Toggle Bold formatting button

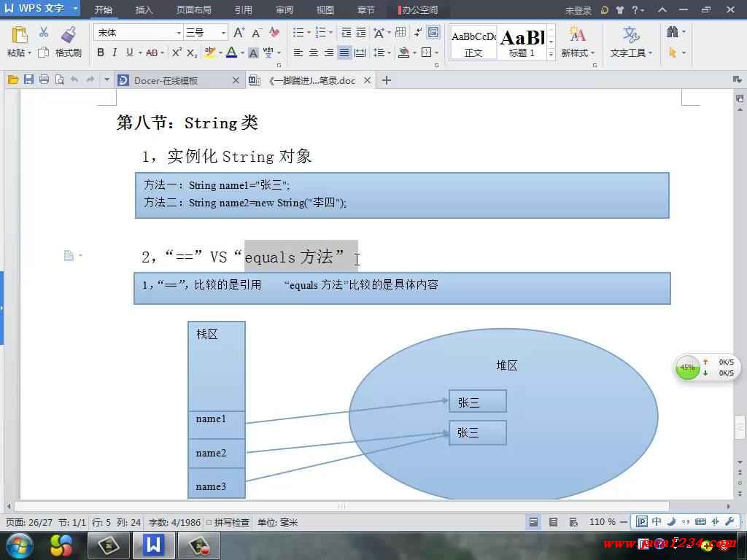[101, 52]
